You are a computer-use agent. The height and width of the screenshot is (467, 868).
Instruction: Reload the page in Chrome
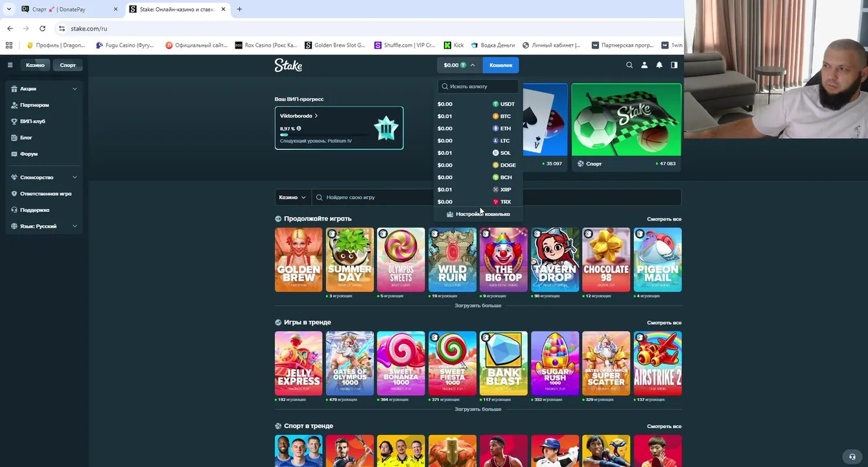click(x=42, y=29)
